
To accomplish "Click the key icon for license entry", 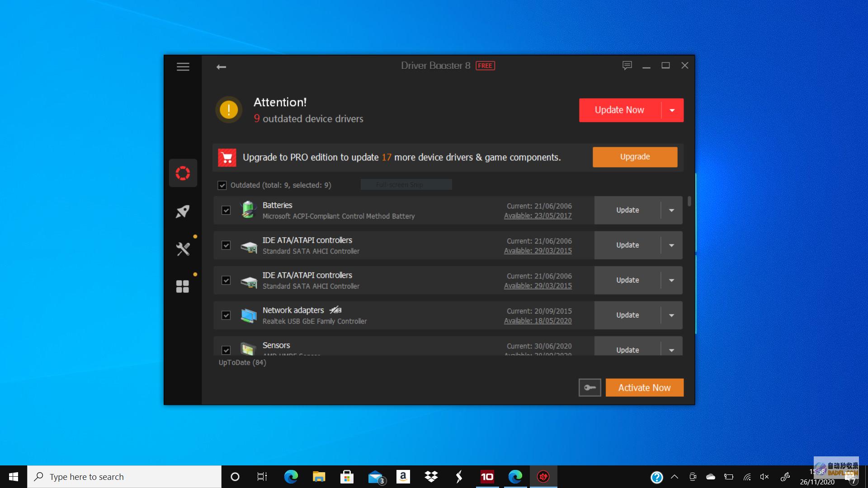I will coord(590,388).
